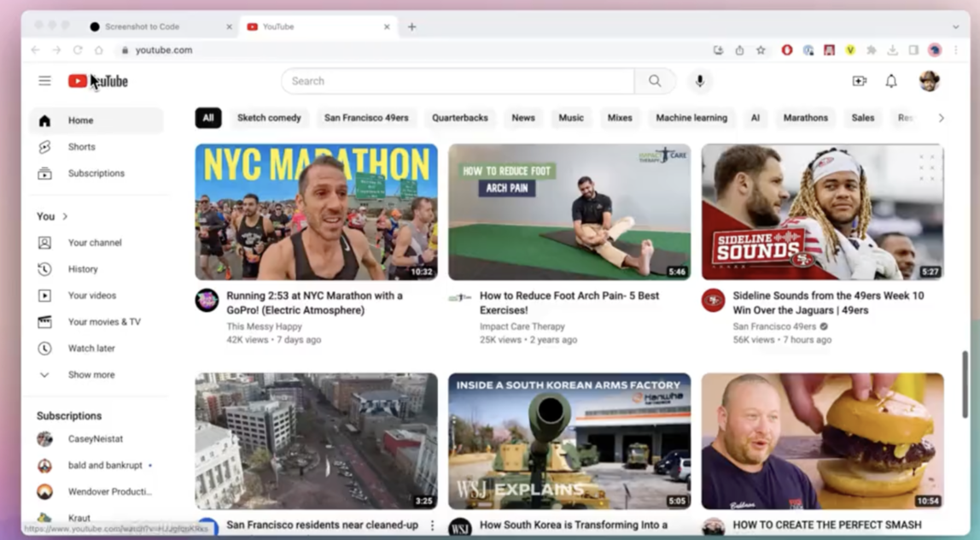Image resolution: width=980 pixels, height=540 pixels.
Task: Open Shorts from the sidebar
Action: point(96,146)
